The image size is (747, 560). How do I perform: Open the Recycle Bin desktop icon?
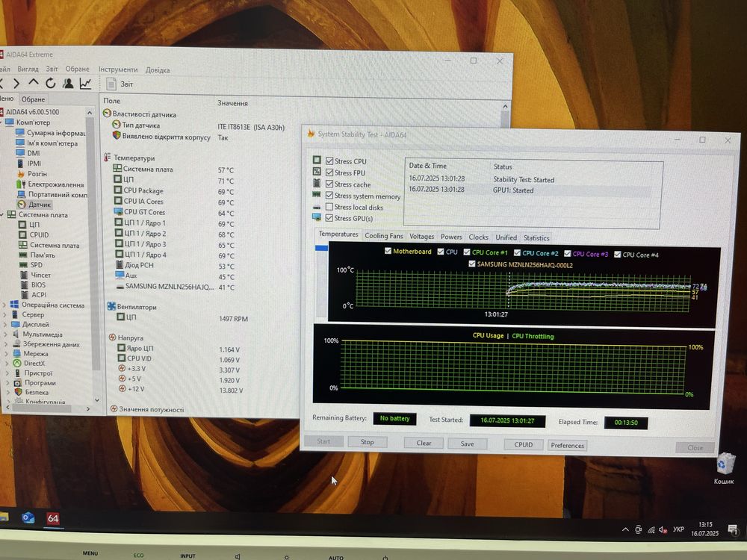(x=724, y=469)
